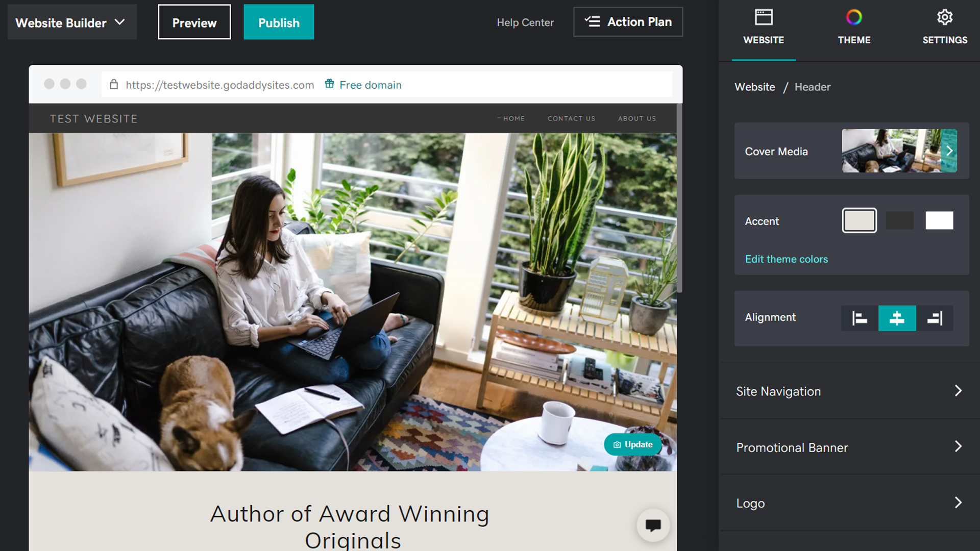
Task: Click the chat bubble icon
Action: (x=651, y=525)
